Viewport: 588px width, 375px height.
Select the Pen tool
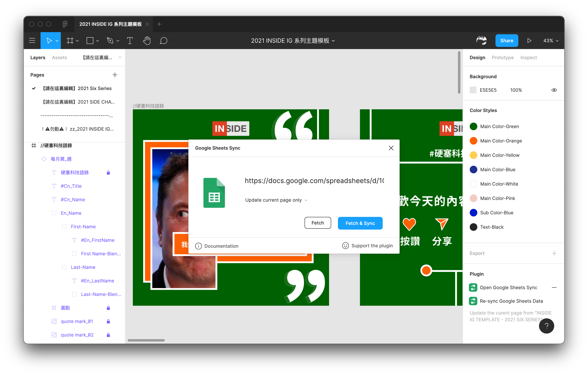click(x=110, y=41)
